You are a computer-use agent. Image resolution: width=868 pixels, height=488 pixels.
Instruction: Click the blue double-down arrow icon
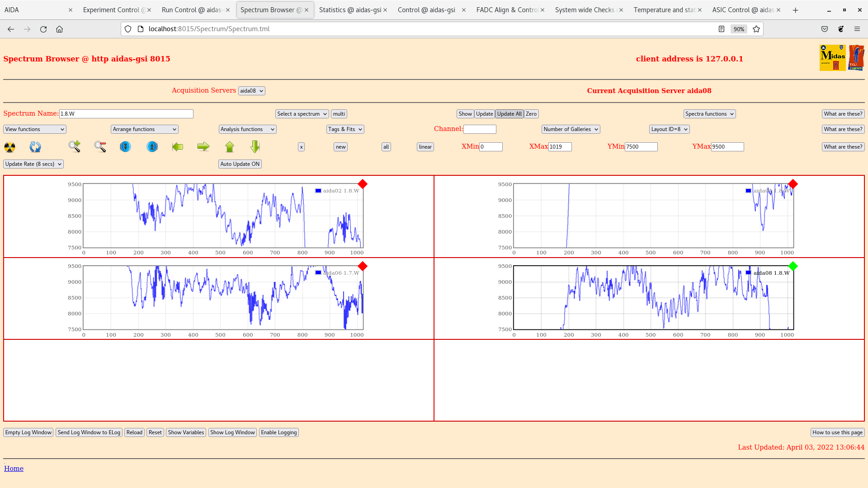125,147
